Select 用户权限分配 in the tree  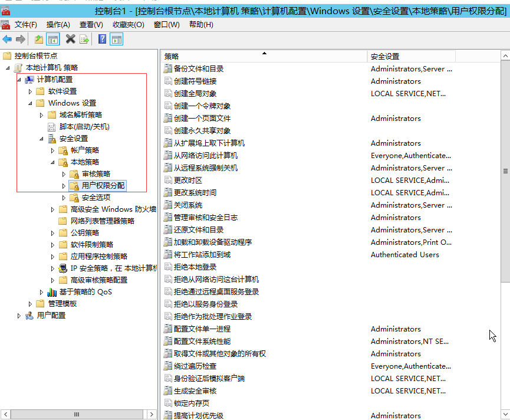pyautogui.click(x=103, y=186)
